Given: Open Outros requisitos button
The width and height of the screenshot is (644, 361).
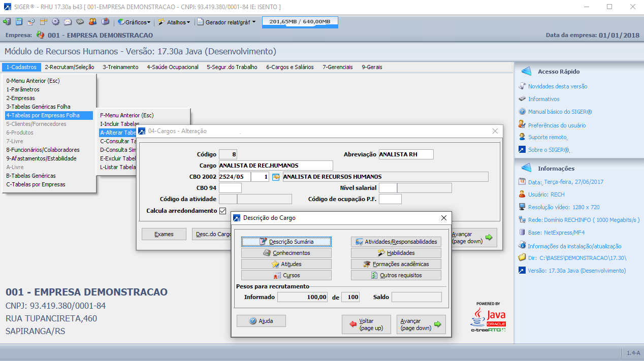Looking at the screenshot, I should click(x=396, y=275).
